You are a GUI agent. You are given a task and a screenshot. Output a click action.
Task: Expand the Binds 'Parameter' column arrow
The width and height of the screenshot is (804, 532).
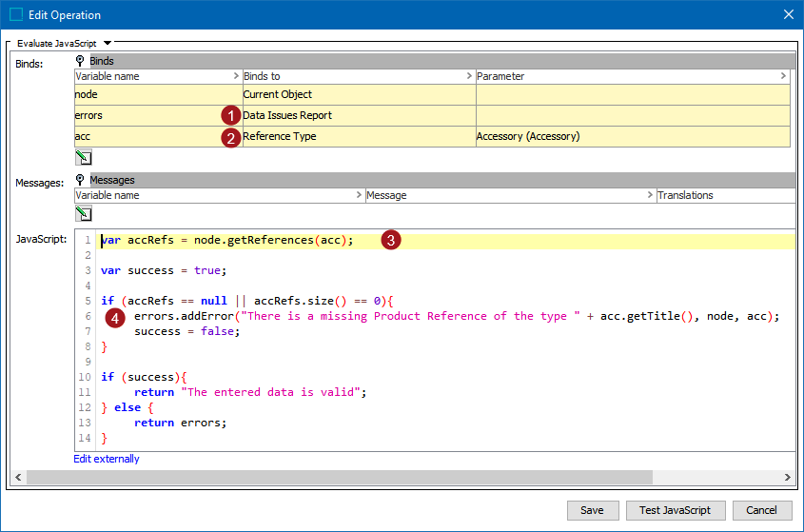pos(783,76)
